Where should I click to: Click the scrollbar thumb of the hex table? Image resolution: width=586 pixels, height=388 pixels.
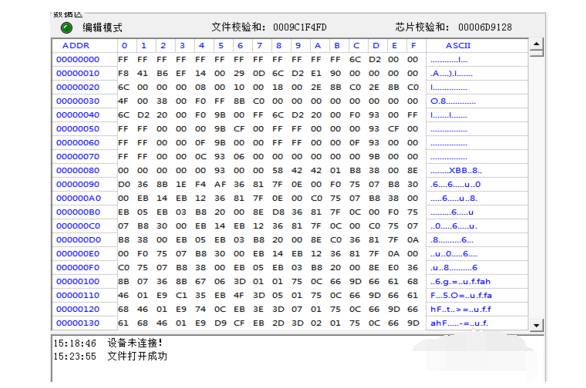(x=536, y=53)
